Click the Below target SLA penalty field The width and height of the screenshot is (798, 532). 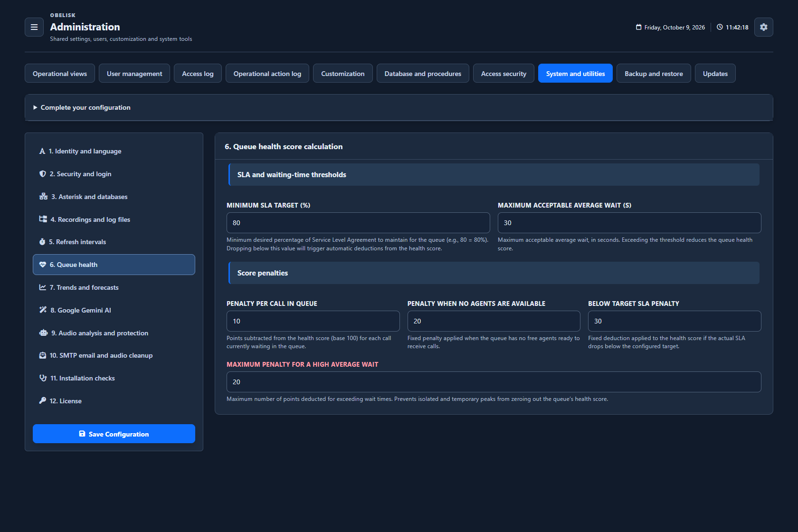[x=674, y=321]
